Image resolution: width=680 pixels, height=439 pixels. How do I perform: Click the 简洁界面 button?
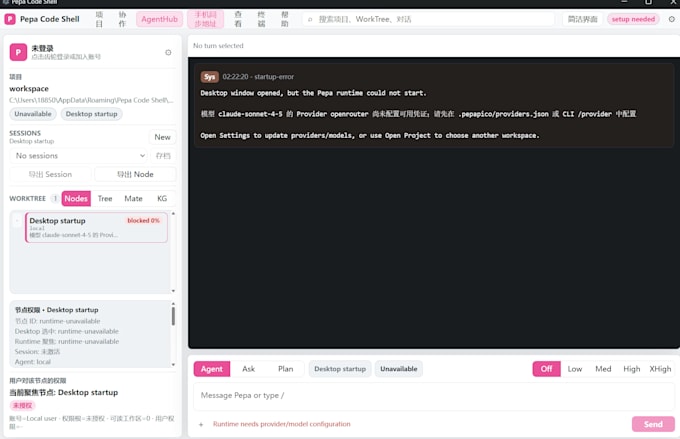pyautogui.click(x=582, y=19)
